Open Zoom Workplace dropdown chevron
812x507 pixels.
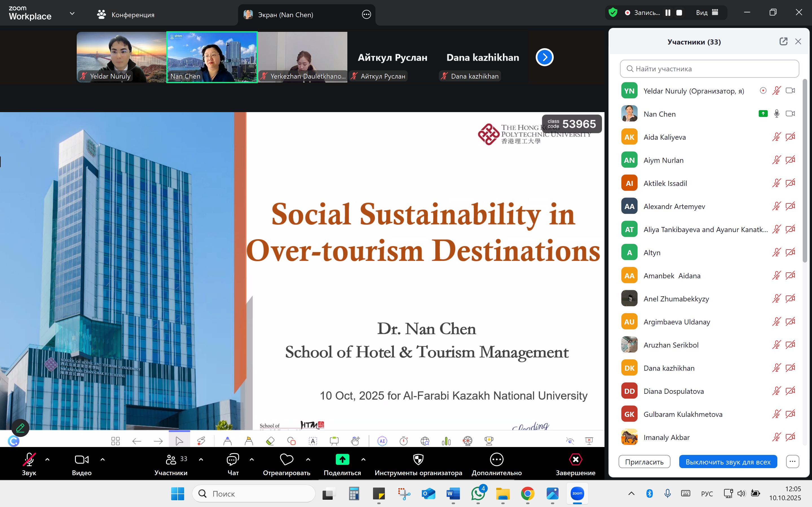(x=72, y=14)
